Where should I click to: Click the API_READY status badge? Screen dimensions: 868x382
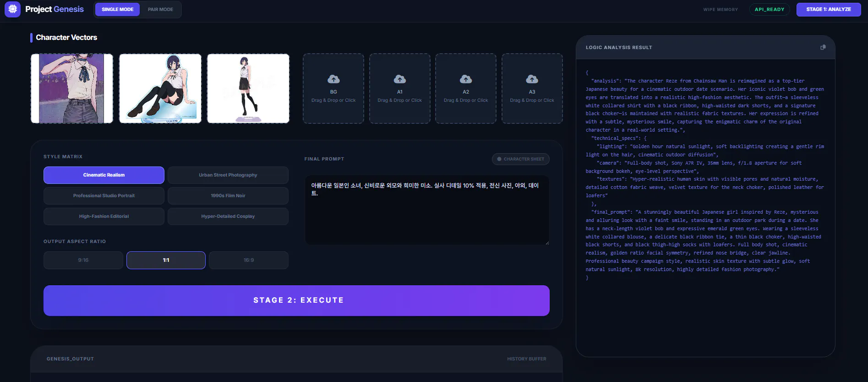pos(770,9)
